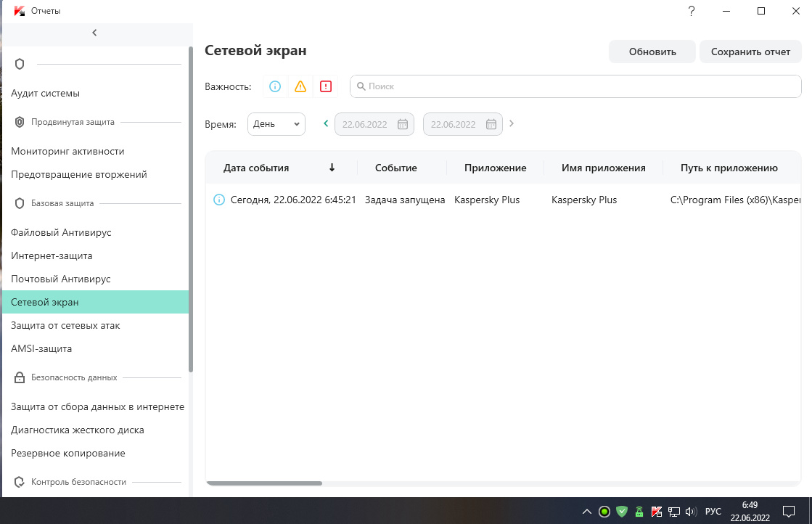Click the start date field 22.06.2022
The image size is (812, 524).
[x=374, y=124]
